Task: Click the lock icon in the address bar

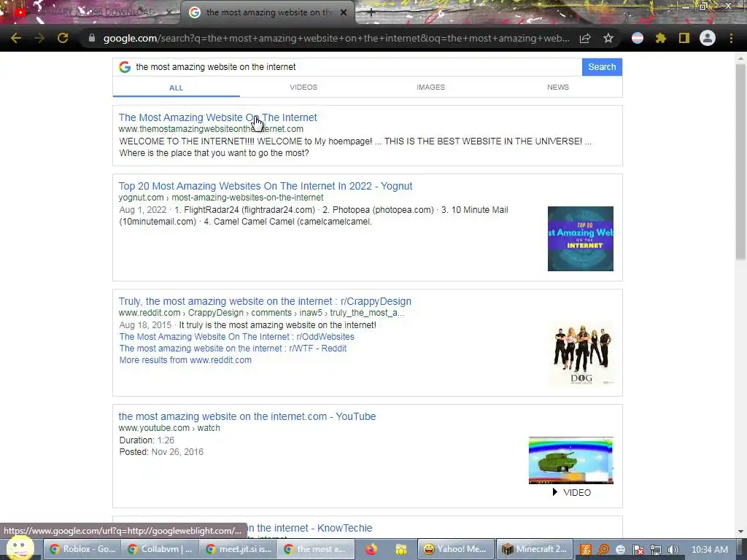Action: coord(91,38)
